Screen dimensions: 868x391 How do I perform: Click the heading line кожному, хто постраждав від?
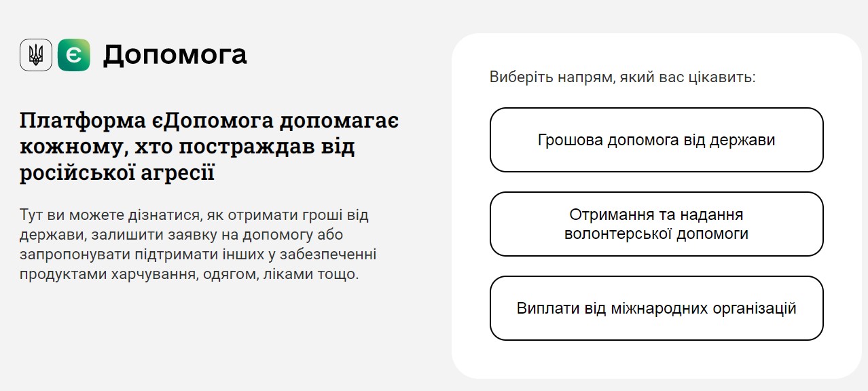[x=187, y=147]
